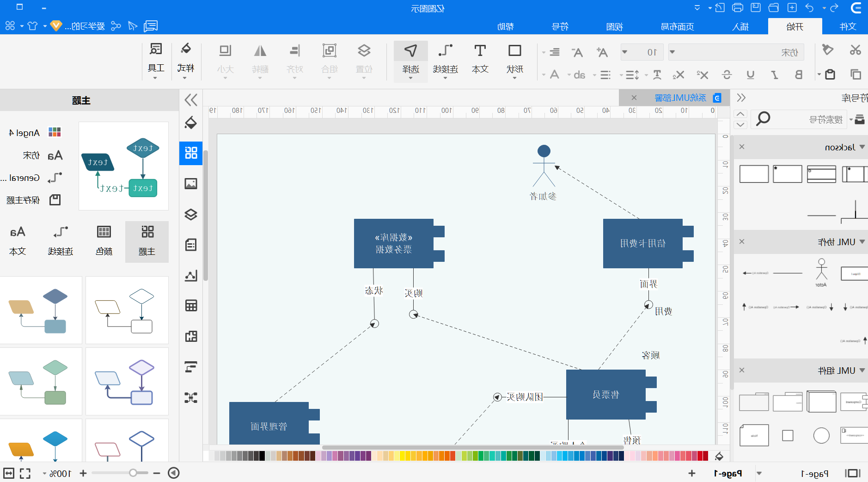Click the Copy icon in clipboard group
868x482 pixels.
pos(855,74)
